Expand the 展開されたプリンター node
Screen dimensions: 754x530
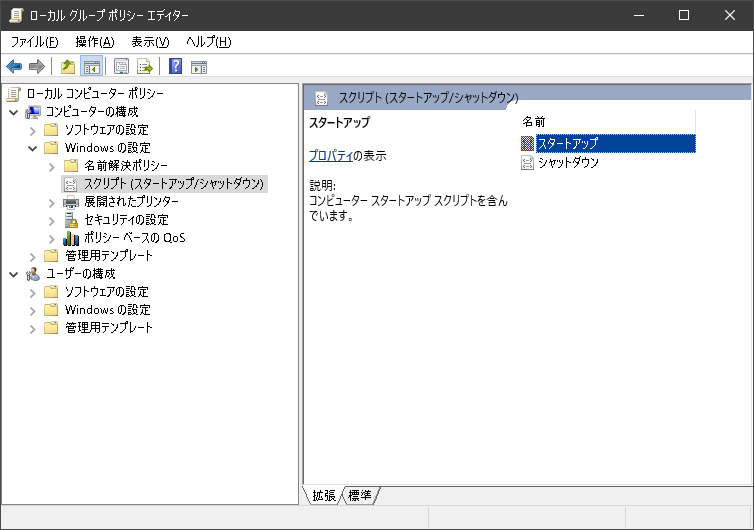(52, 202)
